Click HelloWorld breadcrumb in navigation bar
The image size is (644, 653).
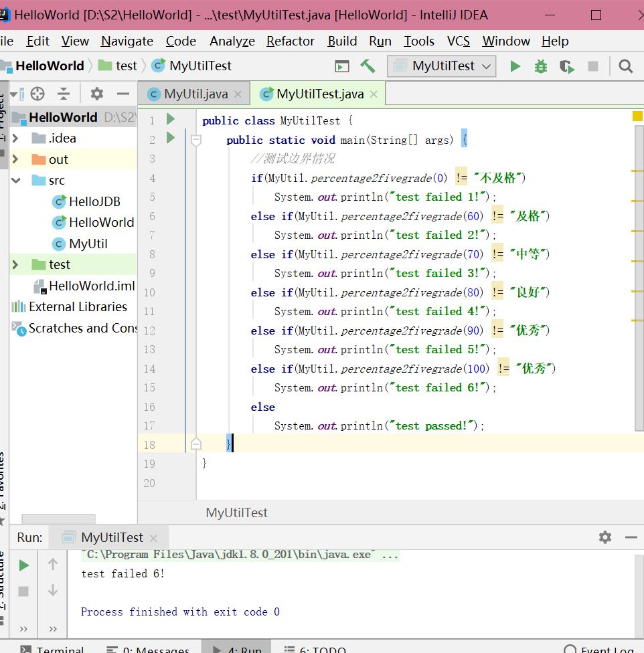tap(50, 66)
